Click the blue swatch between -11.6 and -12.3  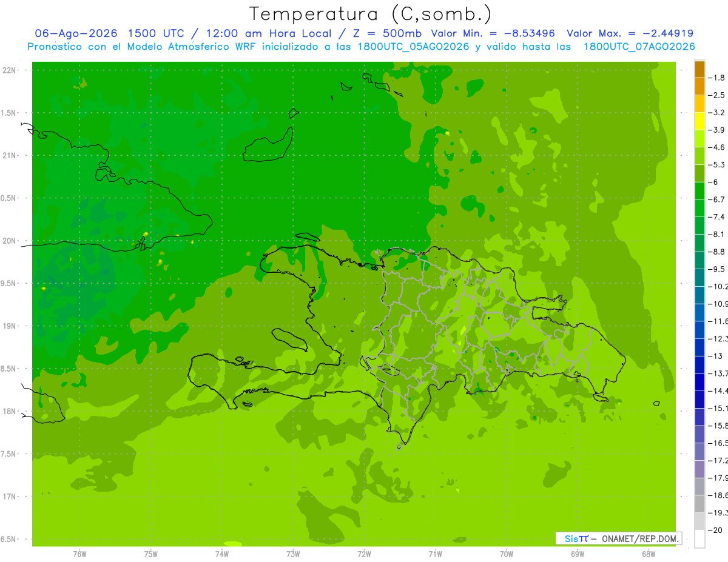point(699,330)
